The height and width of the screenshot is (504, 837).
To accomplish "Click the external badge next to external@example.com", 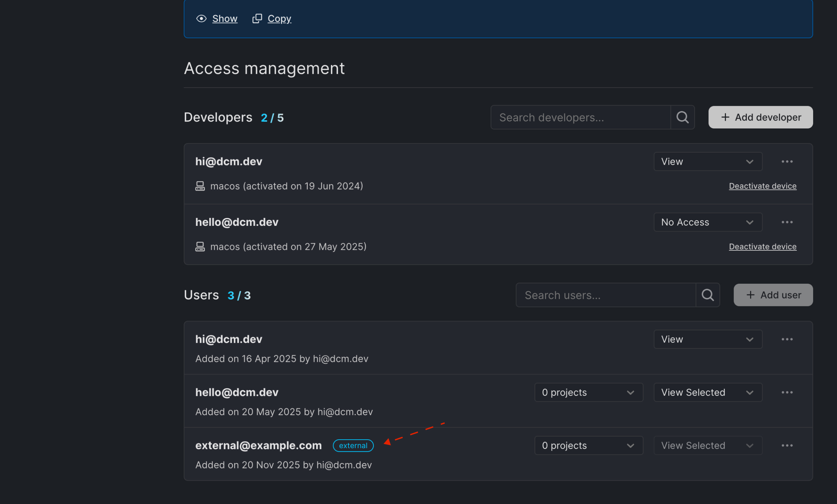I will click(353, 445).
